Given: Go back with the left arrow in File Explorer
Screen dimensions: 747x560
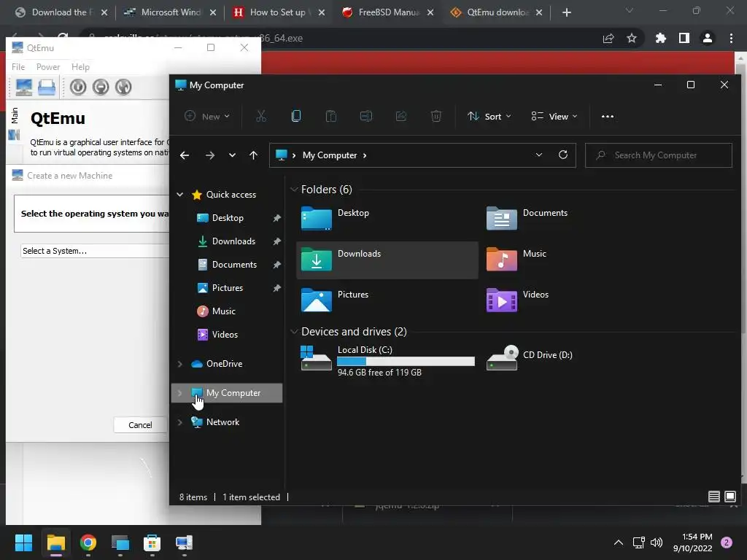Looking at the screenshot, I should 185,155.
